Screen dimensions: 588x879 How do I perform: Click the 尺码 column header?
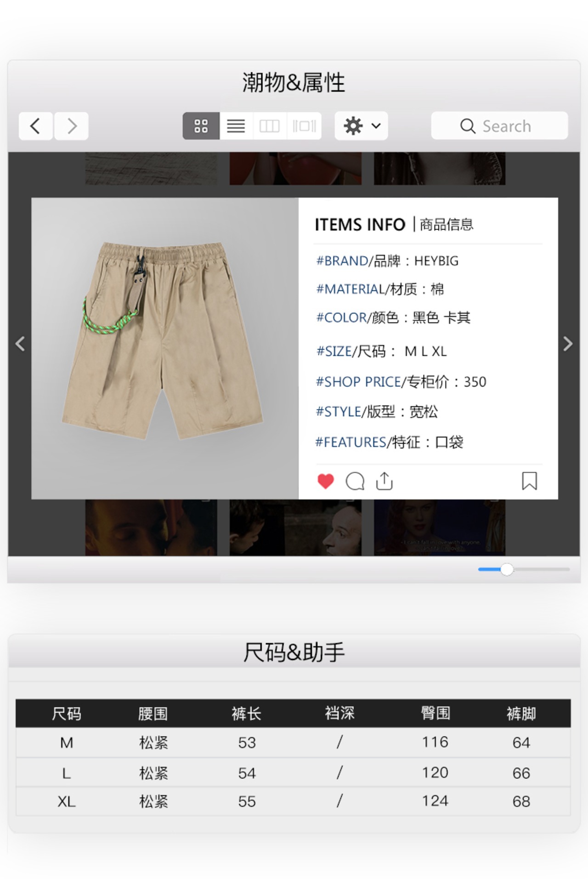(x=67, y=714)
